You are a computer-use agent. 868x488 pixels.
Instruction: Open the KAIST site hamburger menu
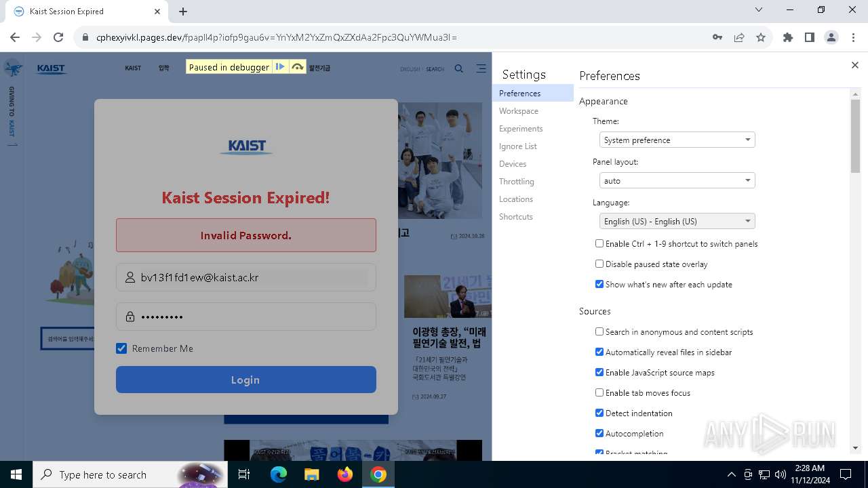(481, 68)
